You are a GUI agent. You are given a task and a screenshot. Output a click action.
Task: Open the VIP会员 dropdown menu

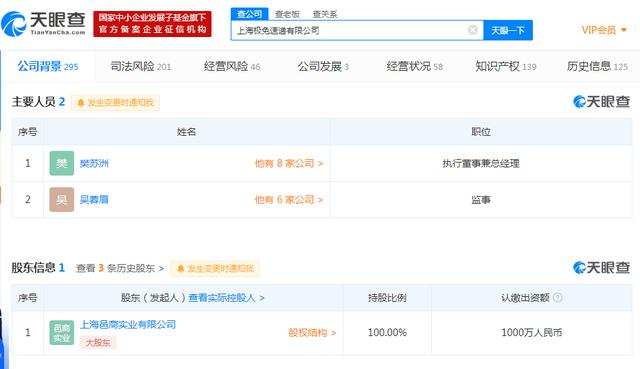(x=604, y=30)
